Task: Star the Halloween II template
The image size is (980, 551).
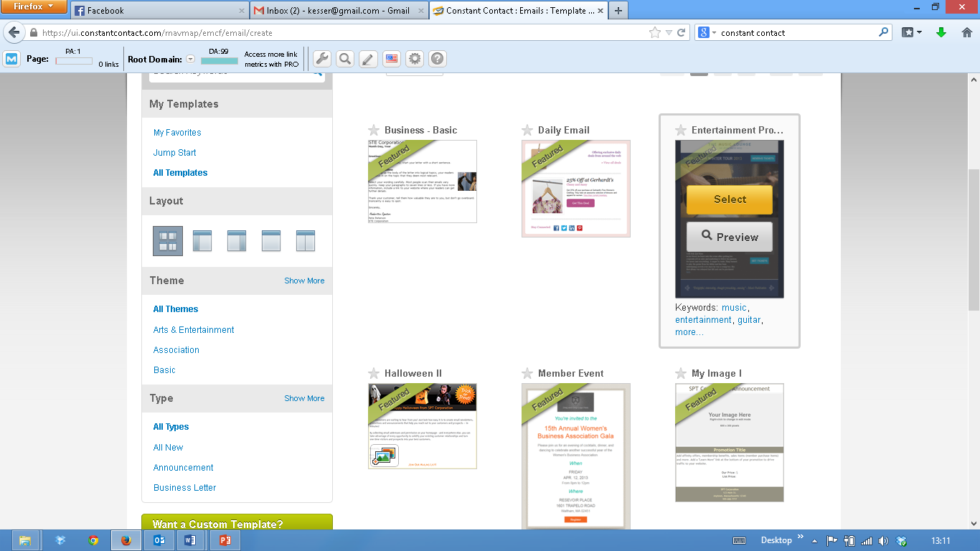Action: [x=374, y=373]
